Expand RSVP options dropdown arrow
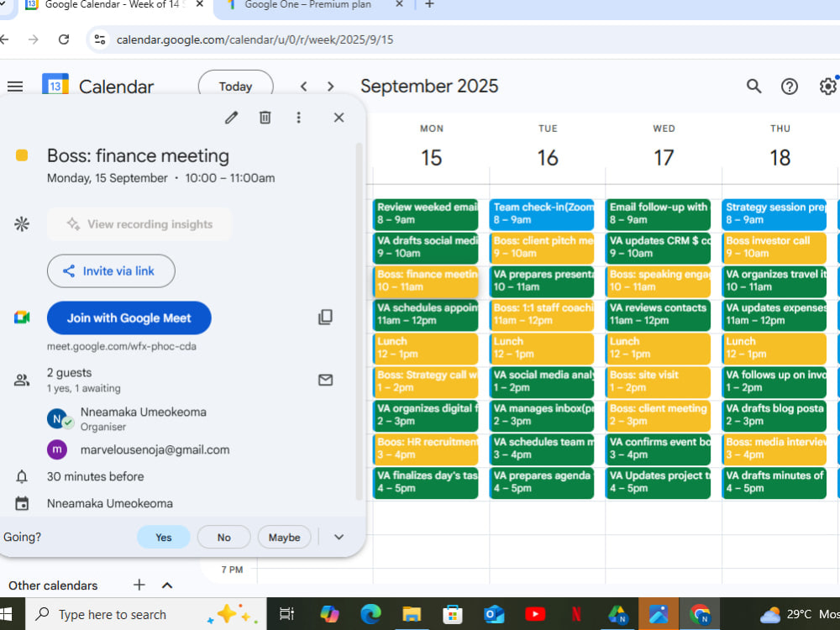Viewport: 840px width, 630px height. coord(339,537)
